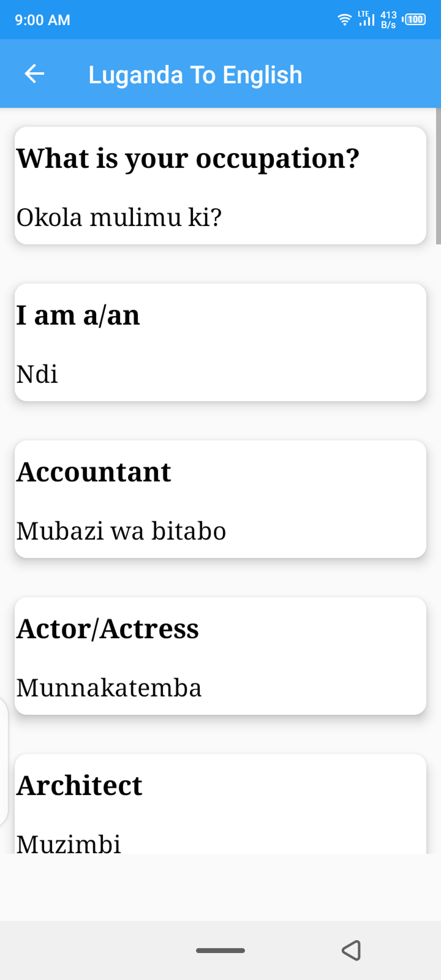Tap the back arrow in header
Image resolution: width=441 pixels, height=980 pixels.
click(35, 74)
